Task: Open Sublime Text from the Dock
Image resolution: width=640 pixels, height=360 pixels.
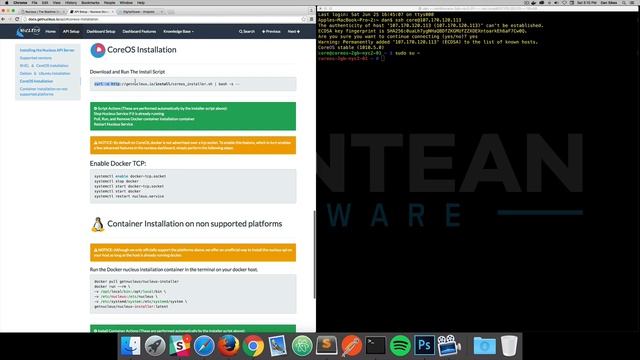Action: click(327, 346)
